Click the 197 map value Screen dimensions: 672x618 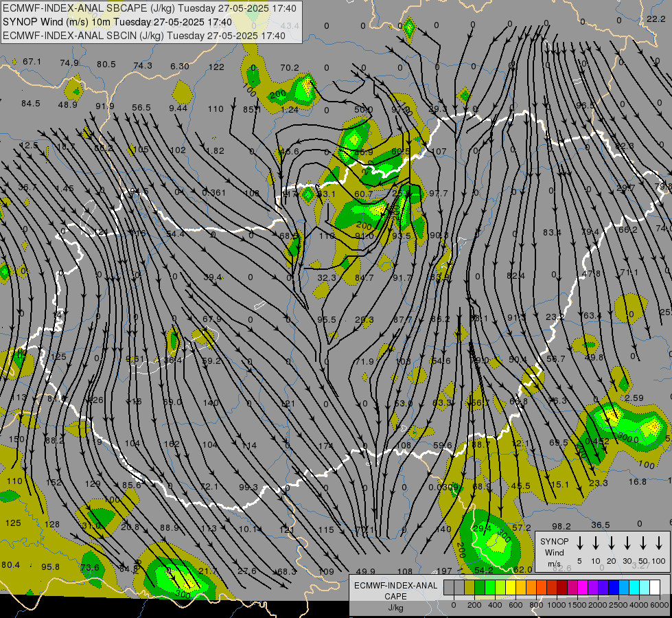tap(444, 571)
